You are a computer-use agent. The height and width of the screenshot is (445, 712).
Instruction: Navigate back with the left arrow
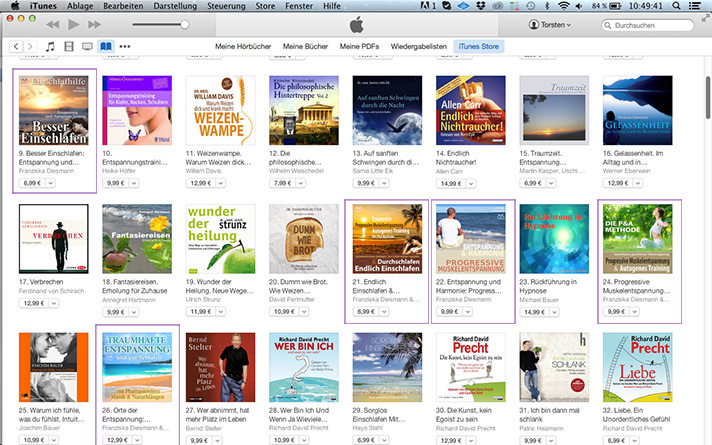pyautogui.click(x=17, y=47)
